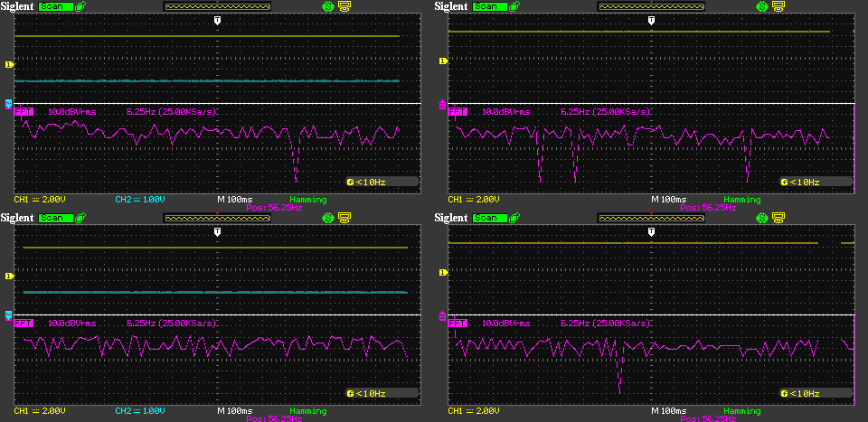Image resolution: width=868 pixels, height=422 pixels.
Task: Click the Siglent logo in bottom-left panel
Action: click(17, 218)
